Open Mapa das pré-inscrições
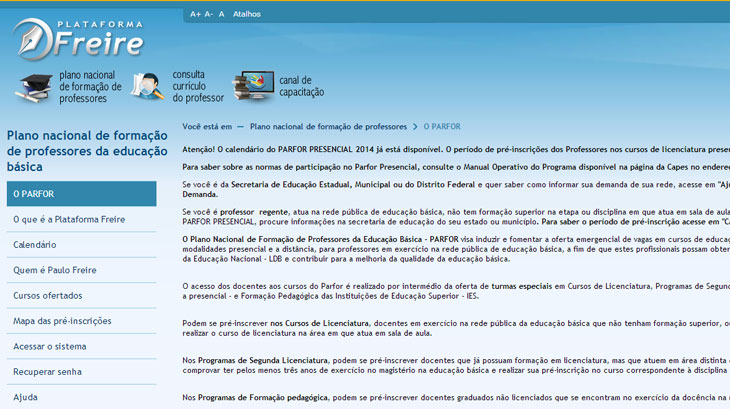730x409 pixels. [x=62, y=321]
